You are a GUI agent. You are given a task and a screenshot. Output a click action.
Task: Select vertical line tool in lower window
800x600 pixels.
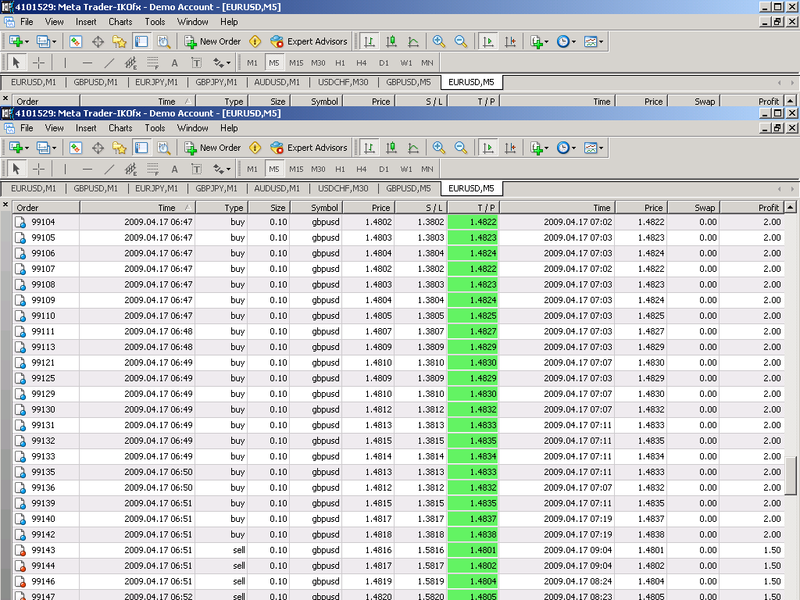[65, 169]
